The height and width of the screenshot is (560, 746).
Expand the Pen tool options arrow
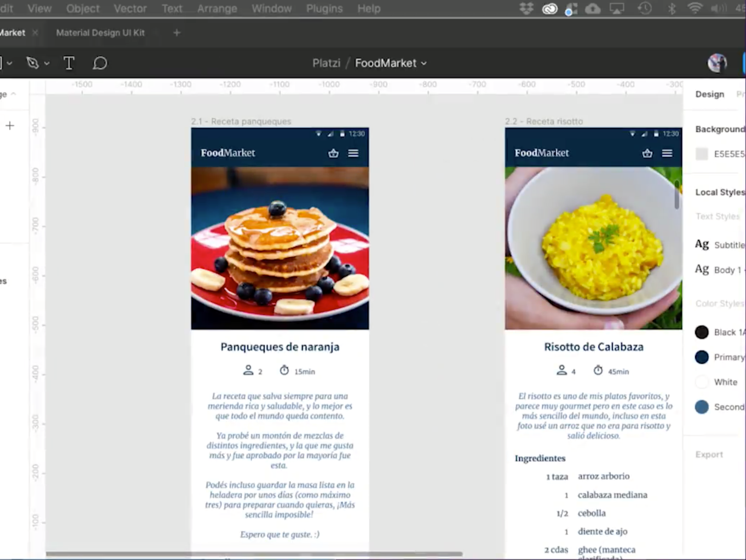click(47, 63)
